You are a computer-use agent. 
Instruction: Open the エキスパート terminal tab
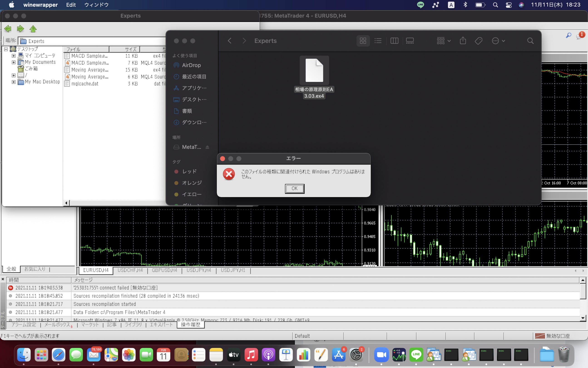[161, 325]
